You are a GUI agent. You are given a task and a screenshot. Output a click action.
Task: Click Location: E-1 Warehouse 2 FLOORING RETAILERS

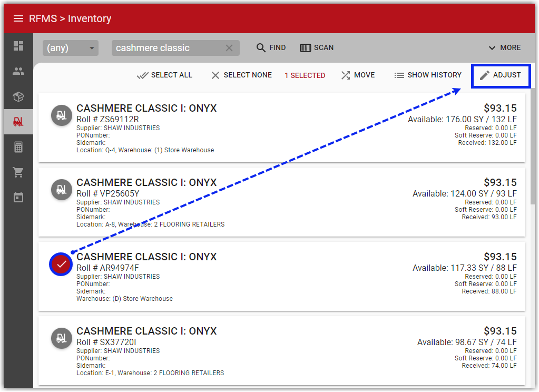pos(150,373)
